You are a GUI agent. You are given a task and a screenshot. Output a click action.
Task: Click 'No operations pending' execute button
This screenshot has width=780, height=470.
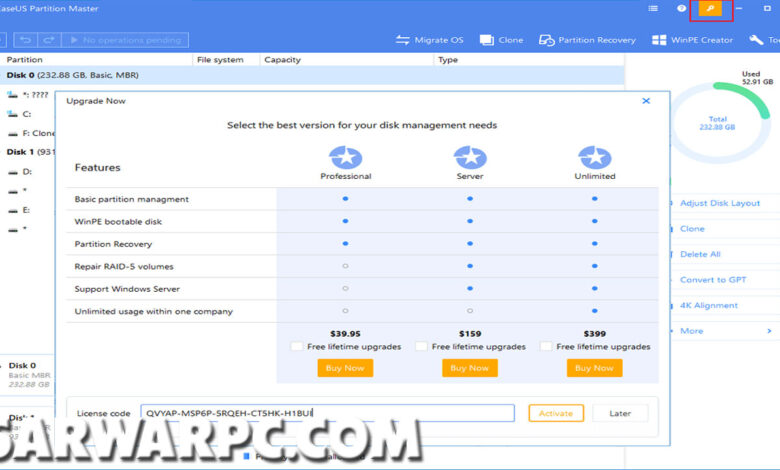pos(125,40)
